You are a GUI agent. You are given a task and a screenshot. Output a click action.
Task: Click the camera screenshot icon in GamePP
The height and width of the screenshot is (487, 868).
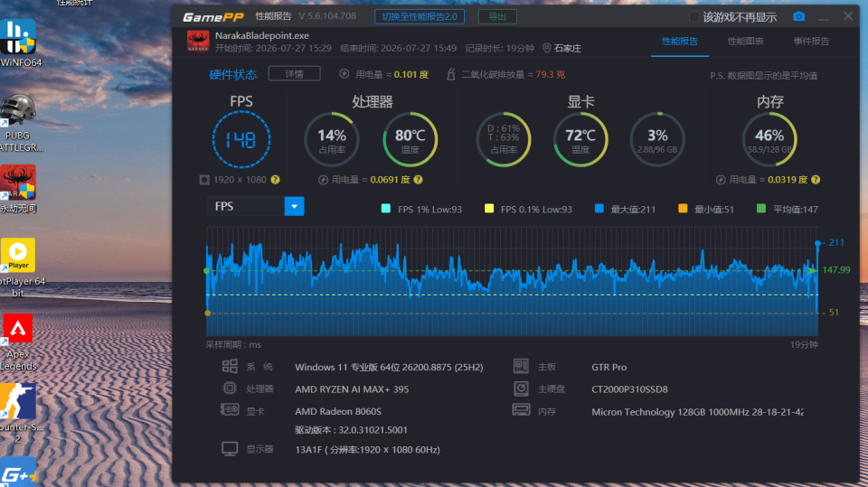coord(798,16)
